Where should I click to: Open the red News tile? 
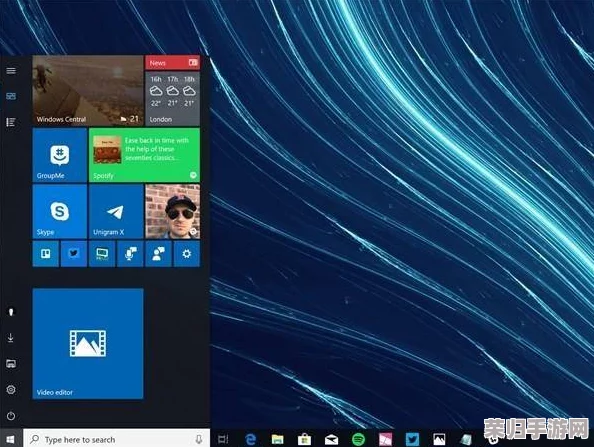click(172, 63)
